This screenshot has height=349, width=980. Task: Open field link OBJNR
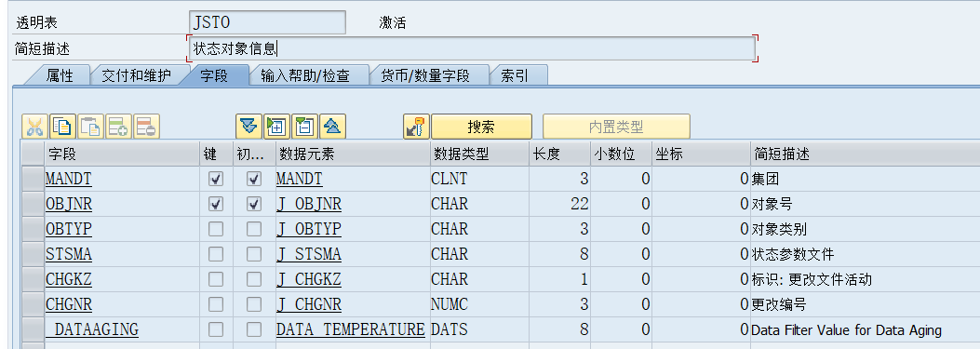[x=69, y=205]
